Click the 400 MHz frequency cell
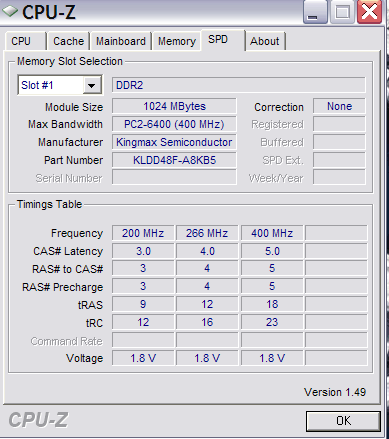 272,233
